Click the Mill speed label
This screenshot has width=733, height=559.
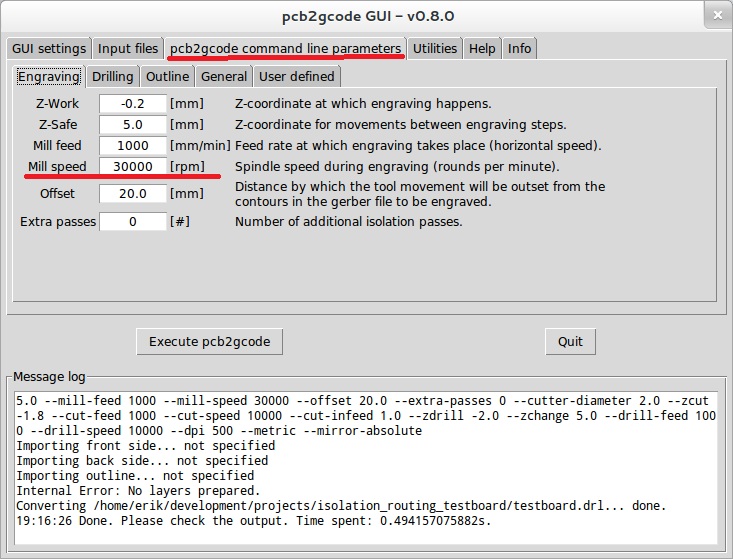tap(57, 167)
